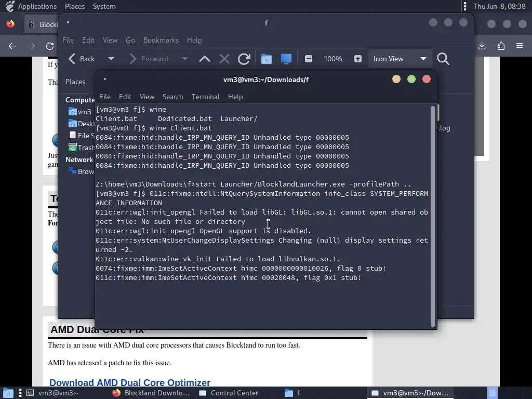Viewport: 532px width, 399px height.
Task: Select the File System entry in the sidebar
Action: coord(82,136)
